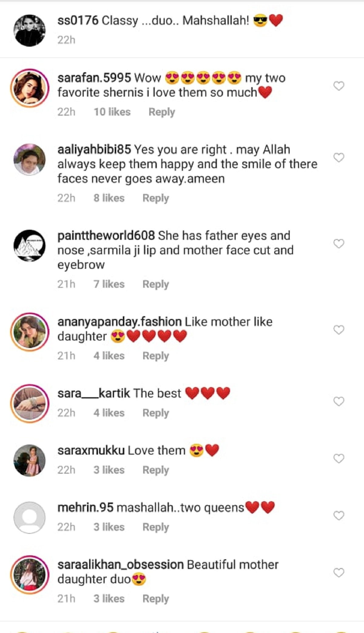Like mehrin.95's two queens comment

click(x=339, y=516)
